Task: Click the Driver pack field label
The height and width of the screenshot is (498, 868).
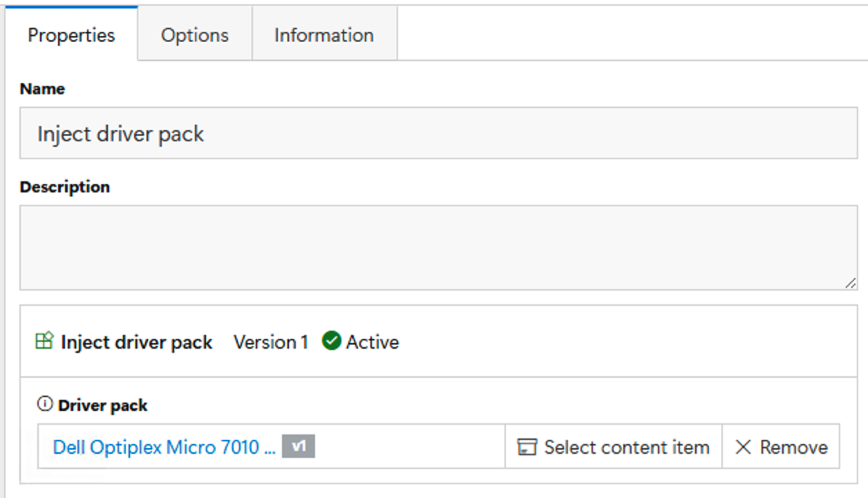Action: (103, 405)
